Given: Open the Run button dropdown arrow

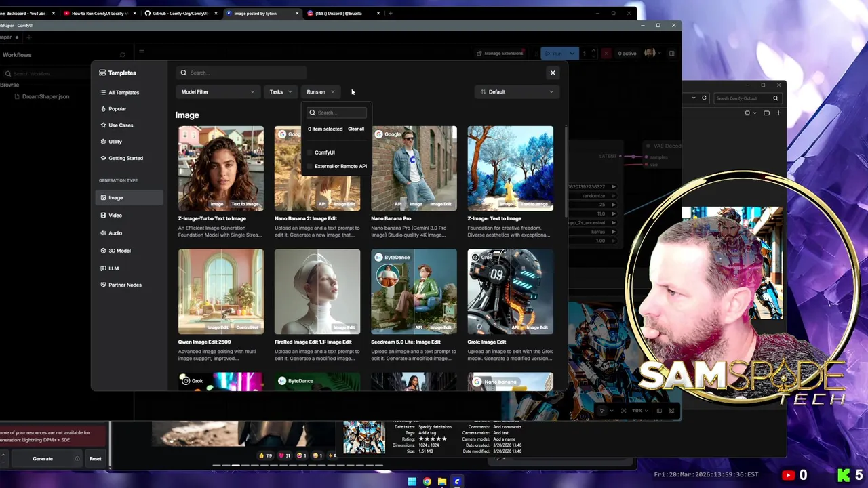Looking at the screenshot, I should click(573, 54).
